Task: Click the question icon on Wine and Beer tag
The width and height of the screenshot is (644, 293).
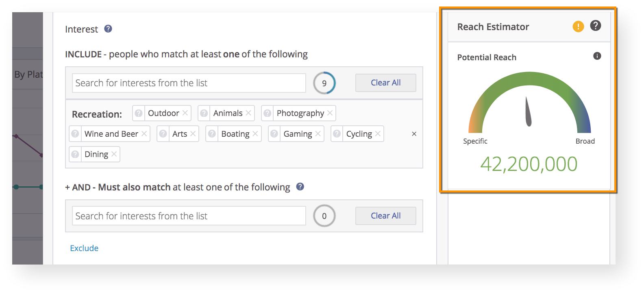Action: [x=75, y=134]
